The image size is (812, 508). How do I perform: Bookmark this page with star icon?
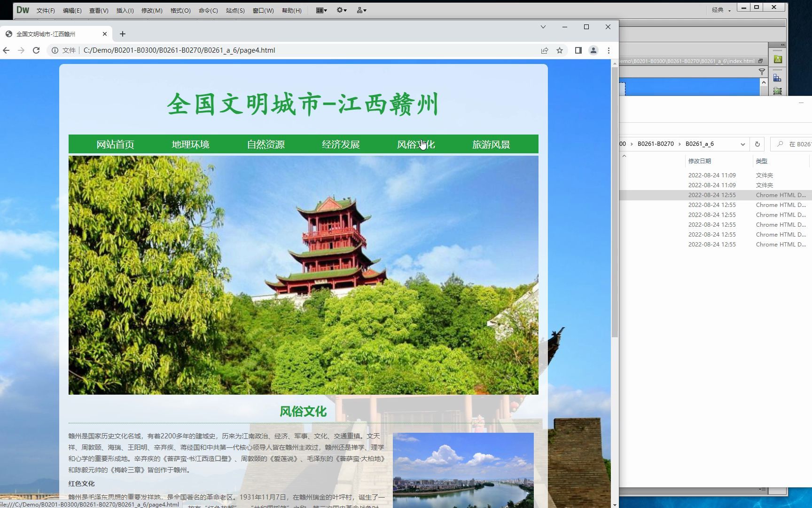point(560,50)
